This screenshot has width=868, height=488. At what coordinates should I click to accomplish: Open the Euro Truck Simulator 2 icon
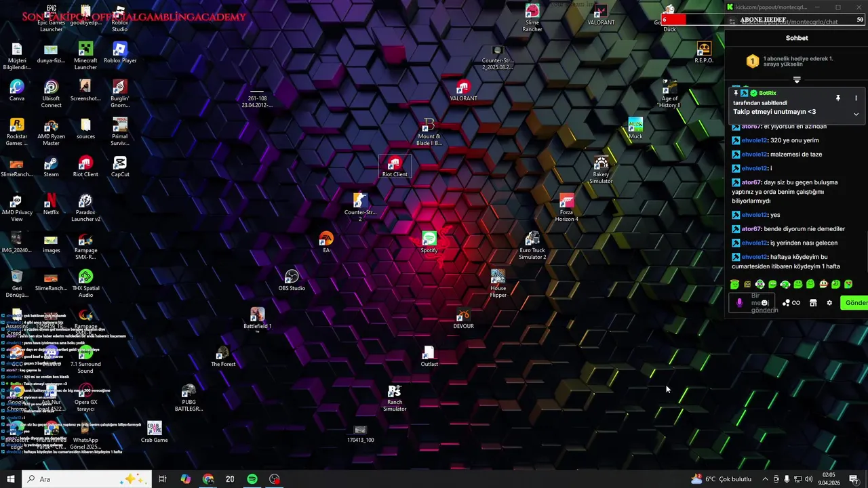coord(532,246)
